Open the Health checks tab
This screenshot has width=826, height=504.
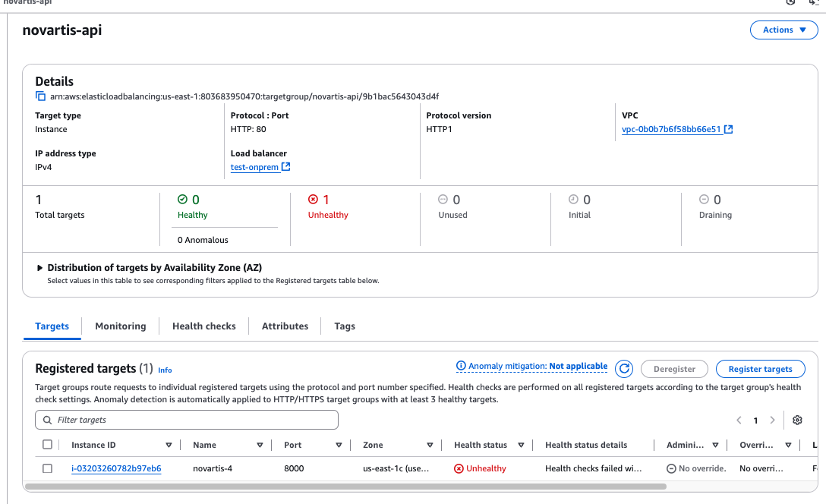[204, 326]
